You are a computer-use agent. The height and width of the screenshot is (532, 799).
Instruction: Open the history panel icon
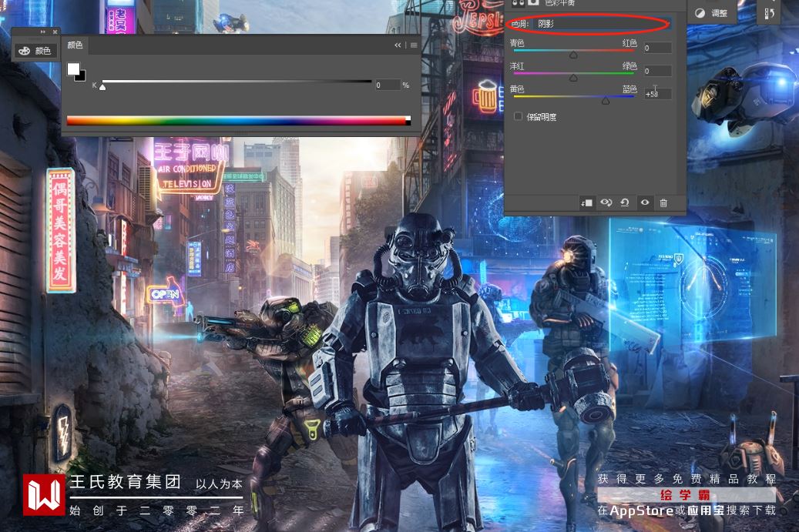[770, 13]
